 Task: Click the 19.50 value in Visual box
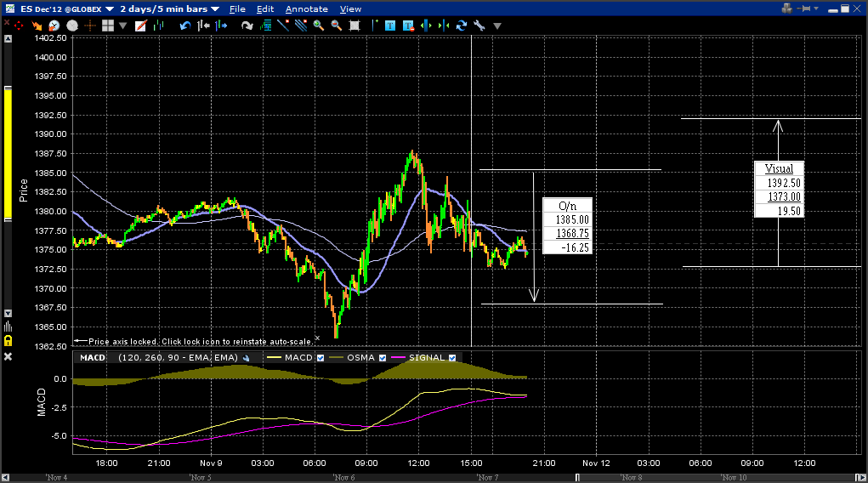click(x=790, y=211)
